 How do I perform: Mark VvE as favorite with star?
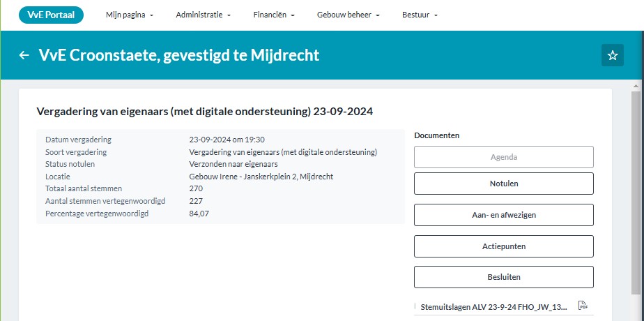(613, 55)
